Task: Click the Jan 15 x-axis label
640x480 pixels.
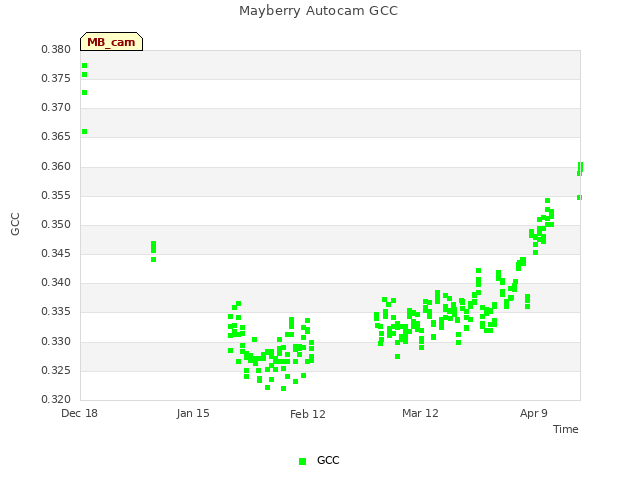Action: coord(193,413)
